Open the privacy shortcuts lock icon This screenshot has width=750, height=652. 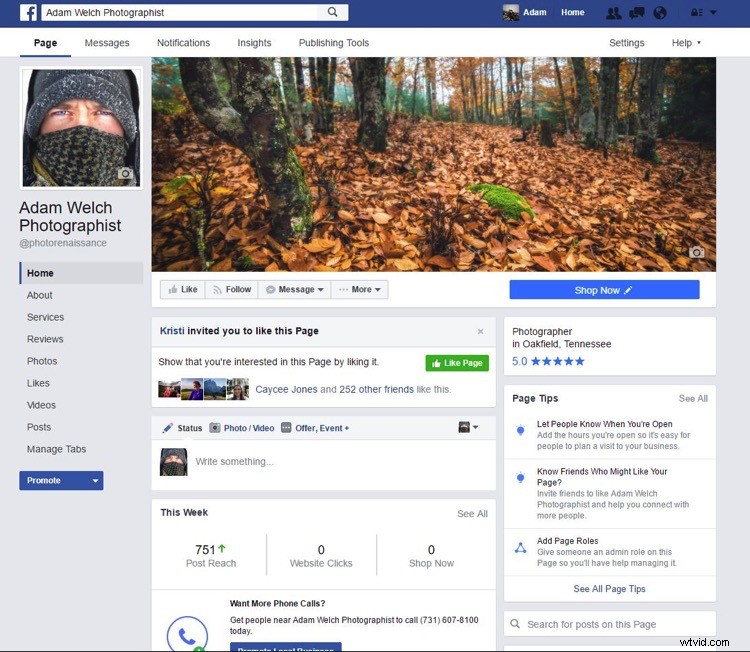[696, 13]
